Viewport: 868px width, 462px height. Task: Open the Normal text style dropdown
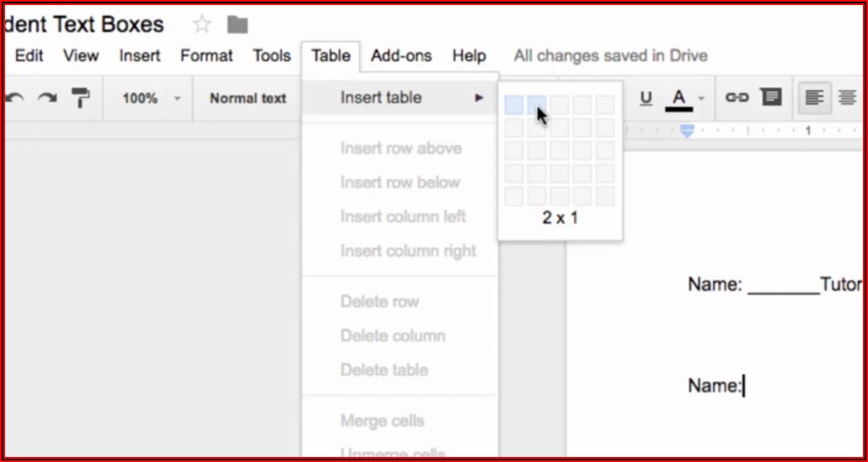[248, 98]
